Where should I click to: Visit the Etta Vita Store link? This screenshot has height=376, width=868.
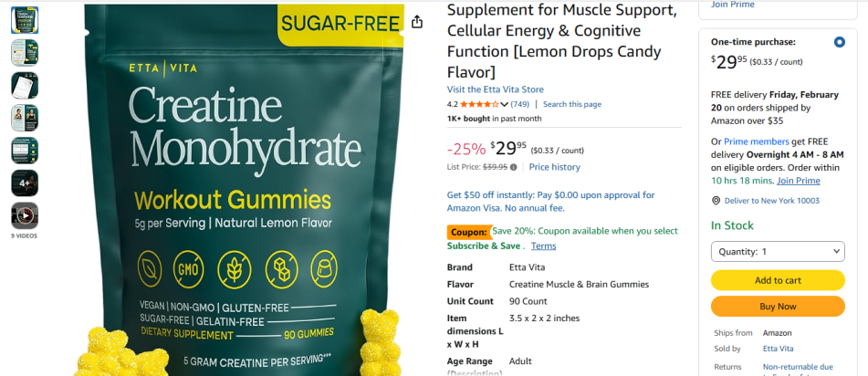(495, 89)
